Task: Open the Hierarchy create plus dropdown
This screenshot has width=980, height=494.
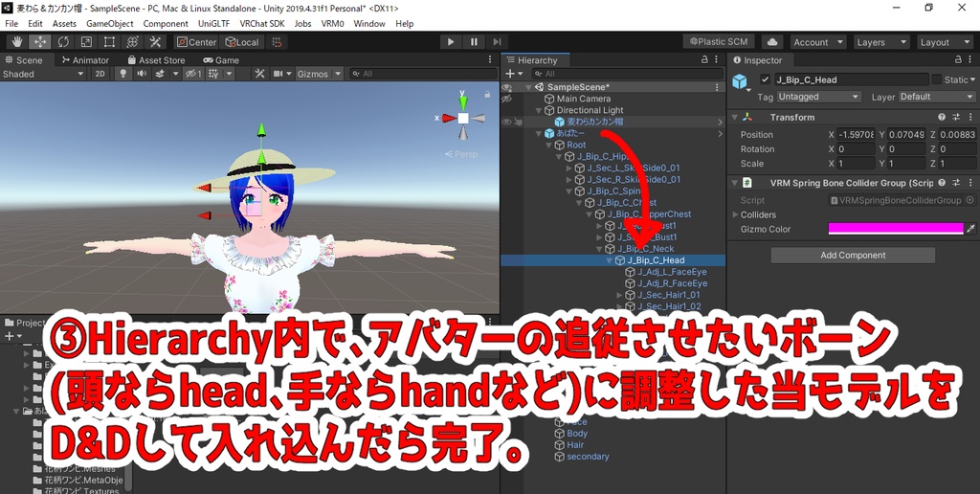Action: coord(513,73)
